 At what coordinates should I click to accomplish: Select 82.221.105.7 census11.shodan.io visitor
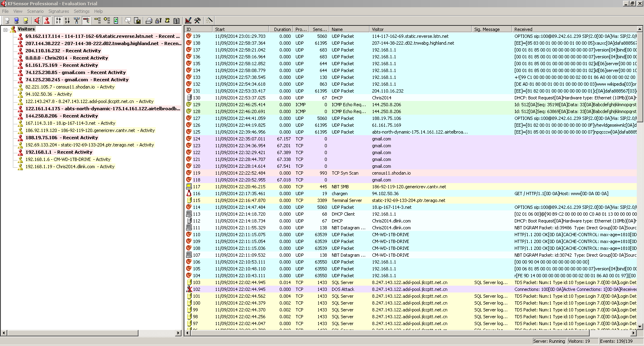pyautogui.click(x=70, y=87)
